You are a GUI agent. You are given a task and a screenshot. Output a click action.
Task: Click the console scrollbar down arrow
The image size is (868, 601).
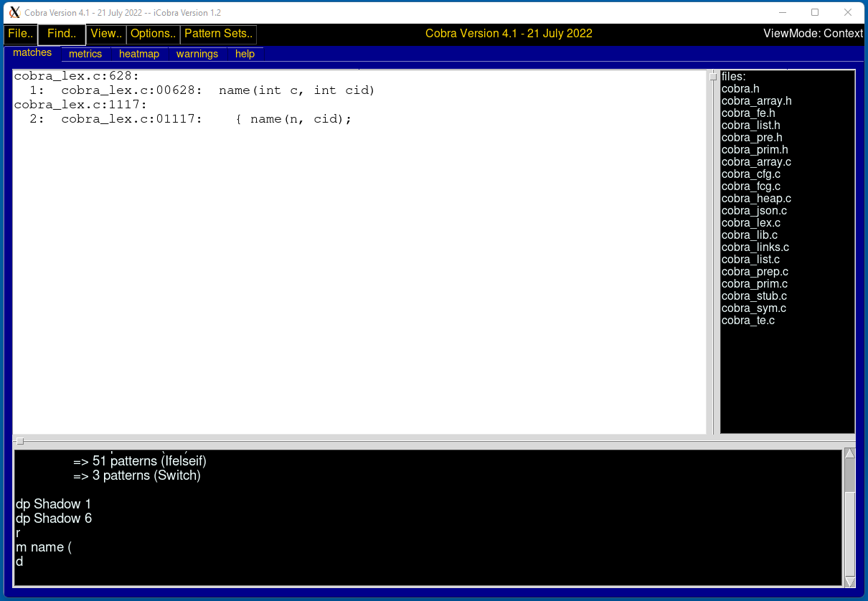(850, 581)
